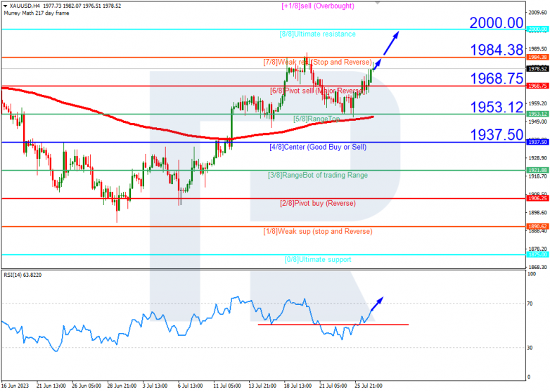This screenshot has height=392, width=550.
Task: Select the green 1953.12 price axis tag
Action: point(537,114)
